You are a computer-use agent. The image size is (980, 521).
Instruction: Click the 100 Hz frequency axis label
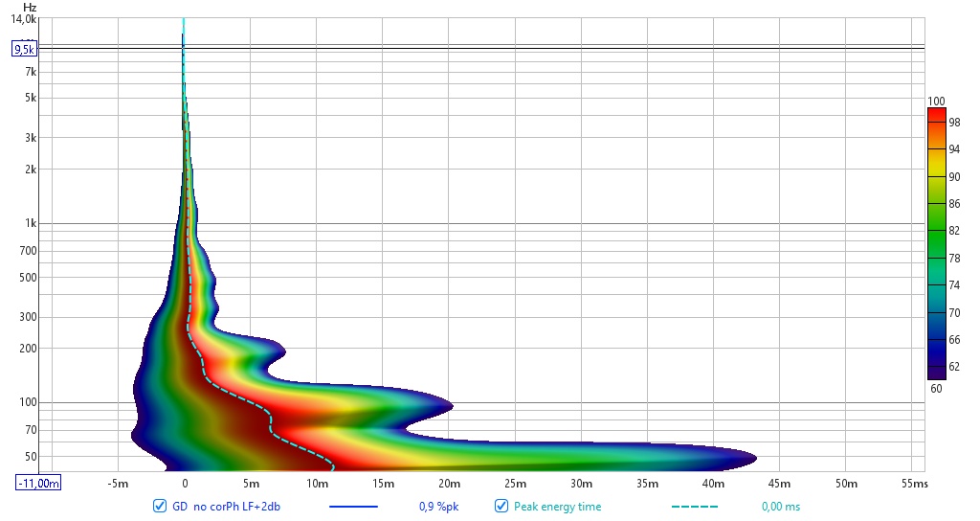click(28, 402)
